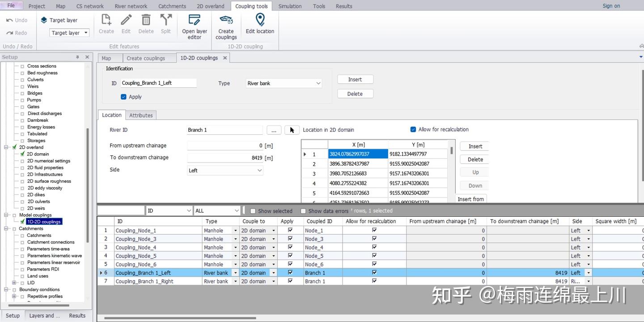This screenshot has width=644, height=322.
Task: Select the Edit feature tool
Action: (126, 24)
